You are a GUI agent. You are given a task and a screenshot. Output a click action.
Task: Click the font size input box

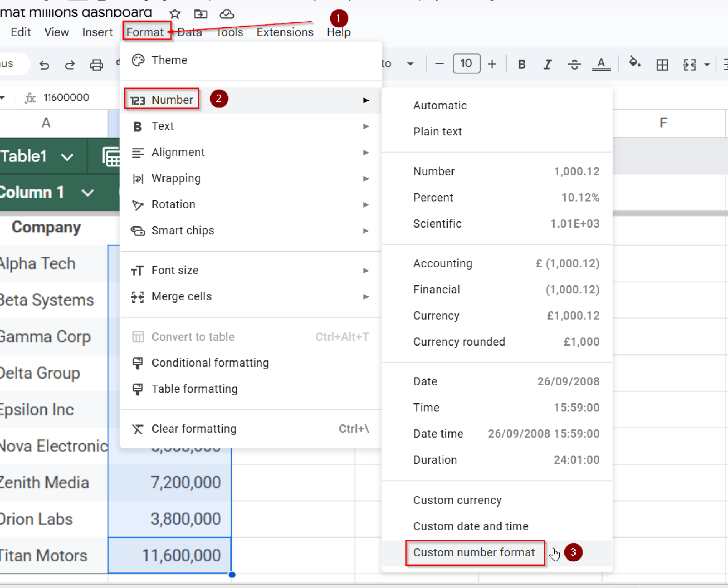point(466,64)
